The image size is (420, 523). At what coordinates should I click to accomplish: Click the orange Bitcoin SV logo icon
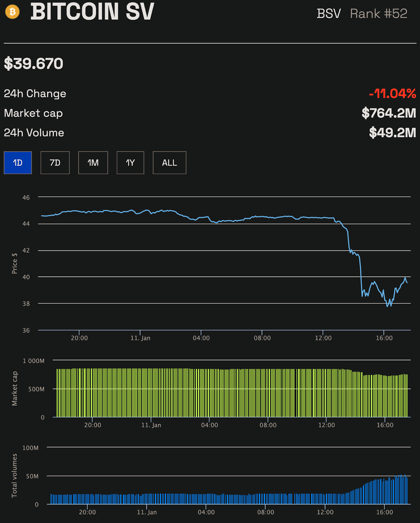click(12, 12)
